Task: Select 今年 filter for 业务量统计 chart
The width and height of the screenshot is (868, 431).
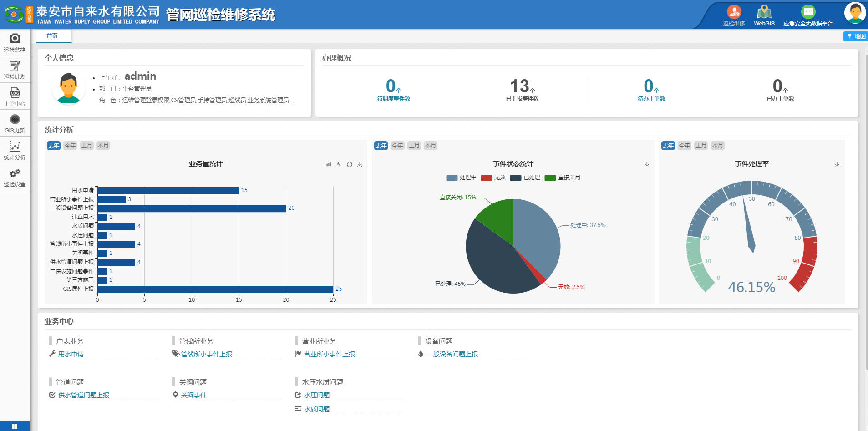Action: coord(70,146)
